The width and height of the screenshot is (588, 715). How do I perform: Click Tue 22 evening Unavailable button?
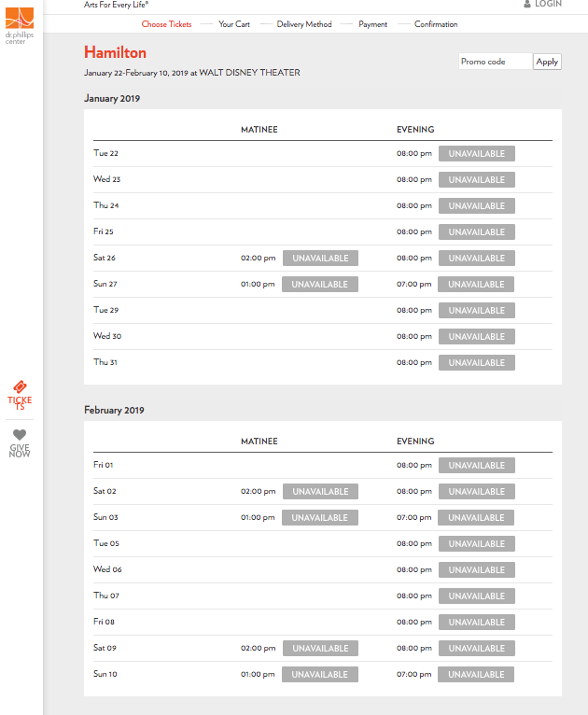click(477, 154)
